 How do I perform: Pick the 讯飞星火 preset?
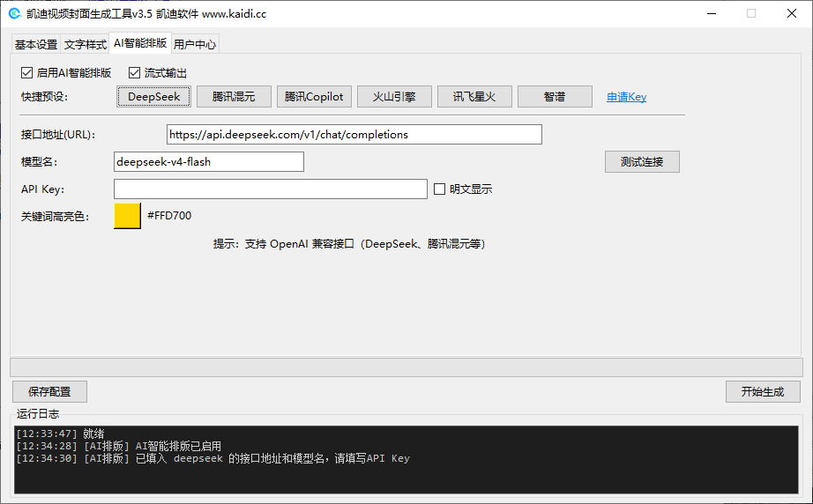474,97
